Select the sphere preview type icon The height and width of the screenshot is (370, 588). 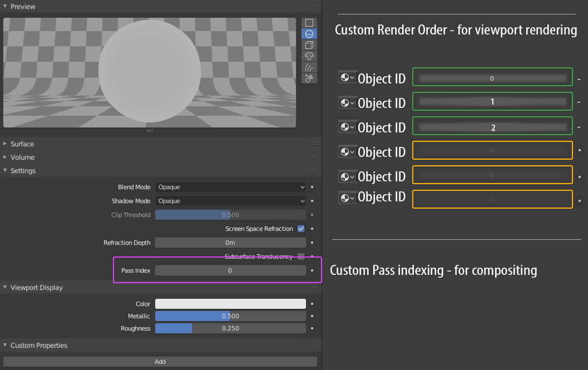pyautogui.click(x=309, y=34)
